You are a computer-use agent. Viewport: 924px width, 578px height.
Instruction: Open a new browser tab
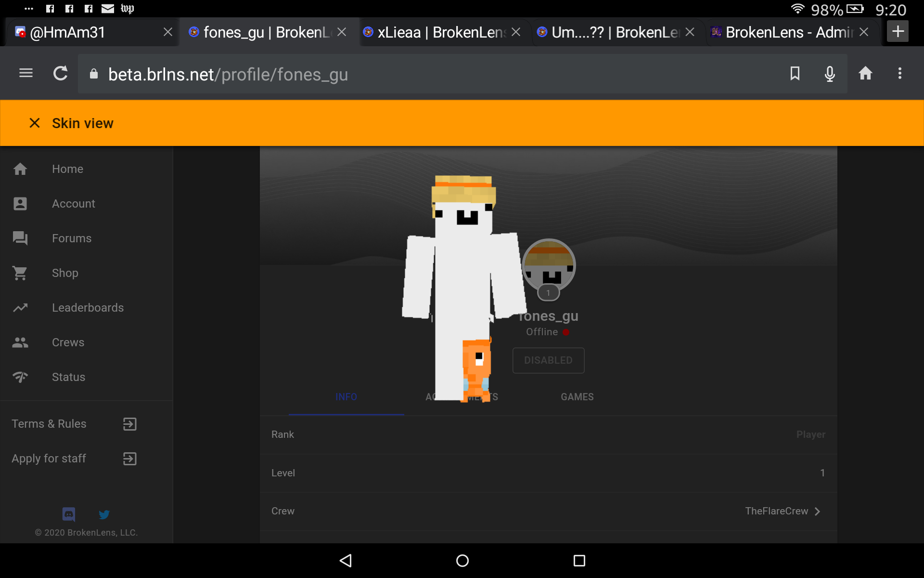898,32
